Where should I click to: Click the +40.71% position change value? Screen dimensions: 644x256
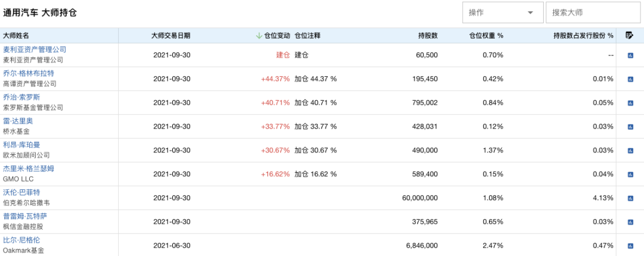click(275, 103)
